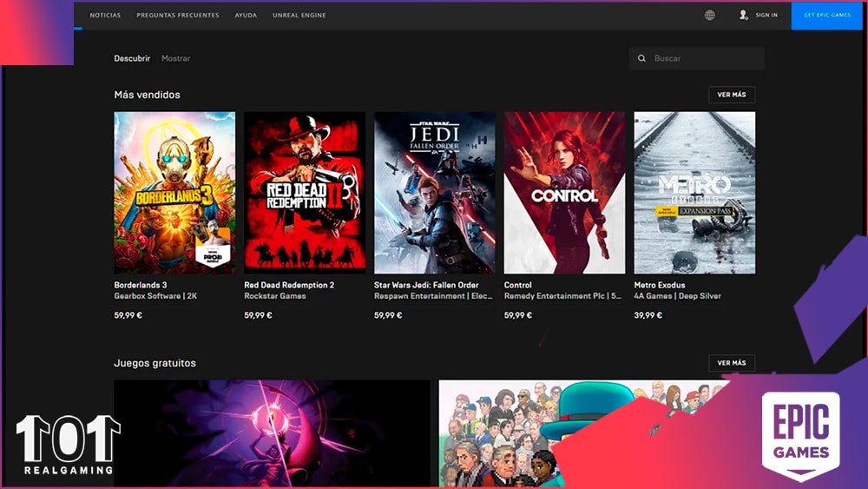Click the Metro Exodus title text
The width and height of the screenshot is (868, 489).
[x=660, y=285]
